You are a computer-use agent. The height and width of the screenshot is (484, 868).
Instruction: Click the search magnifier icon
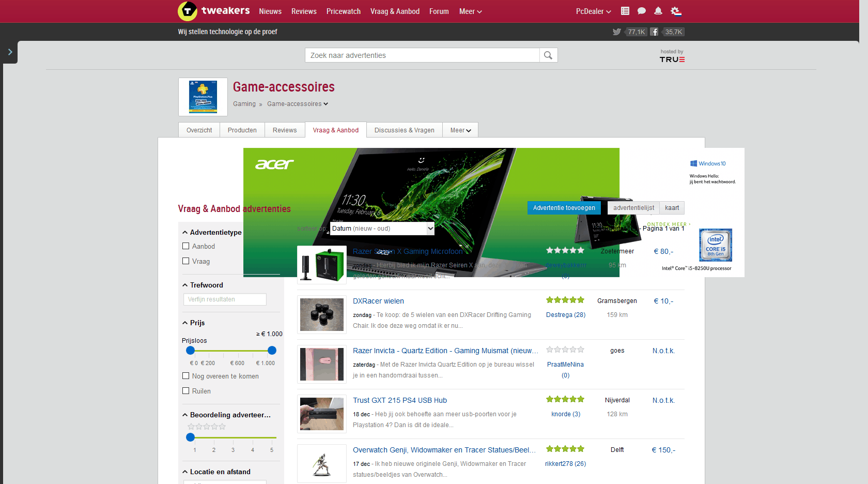[548, 55]
